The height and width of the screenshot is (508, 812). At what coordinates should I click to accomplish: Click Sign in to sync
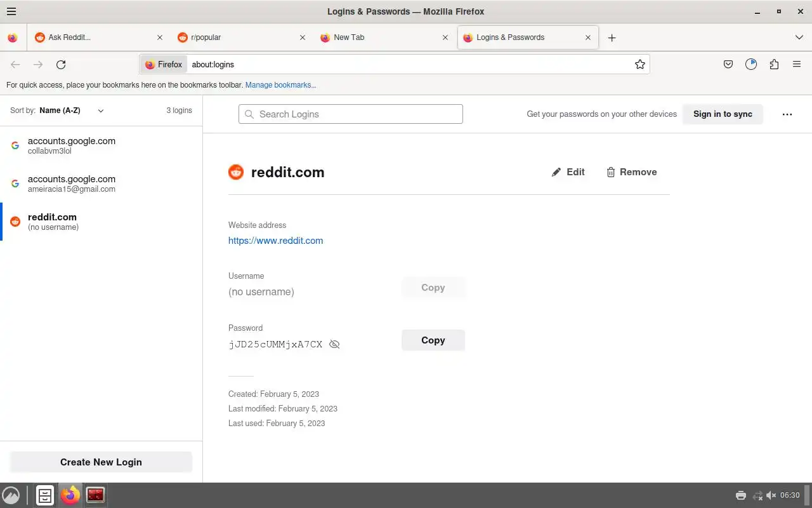(723, 114)
